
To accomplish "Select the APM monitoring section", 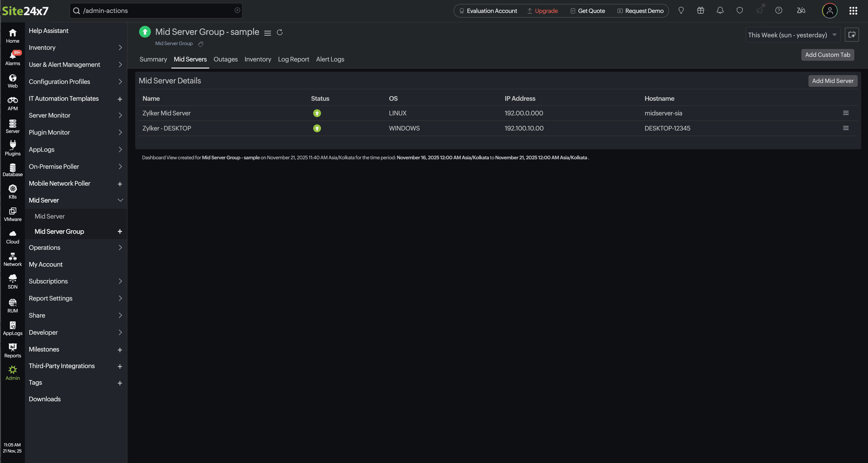I will click(12, 103).
